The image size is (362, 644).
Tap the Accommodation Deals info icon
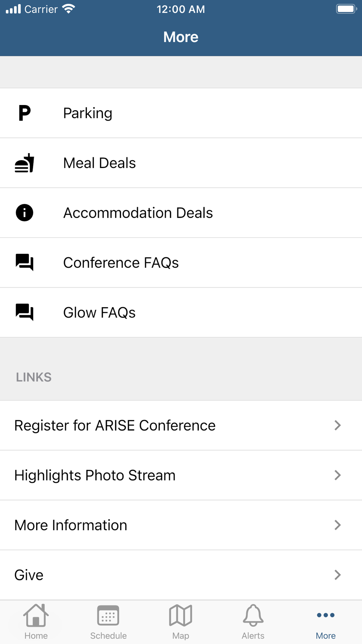tap(24, 213)
